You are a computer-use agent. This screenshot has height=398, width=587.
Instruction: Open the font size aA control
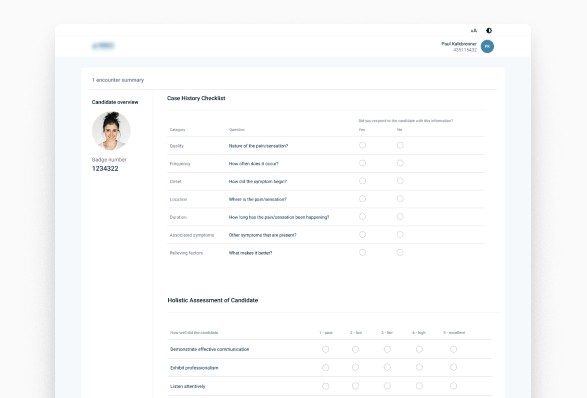474,31
